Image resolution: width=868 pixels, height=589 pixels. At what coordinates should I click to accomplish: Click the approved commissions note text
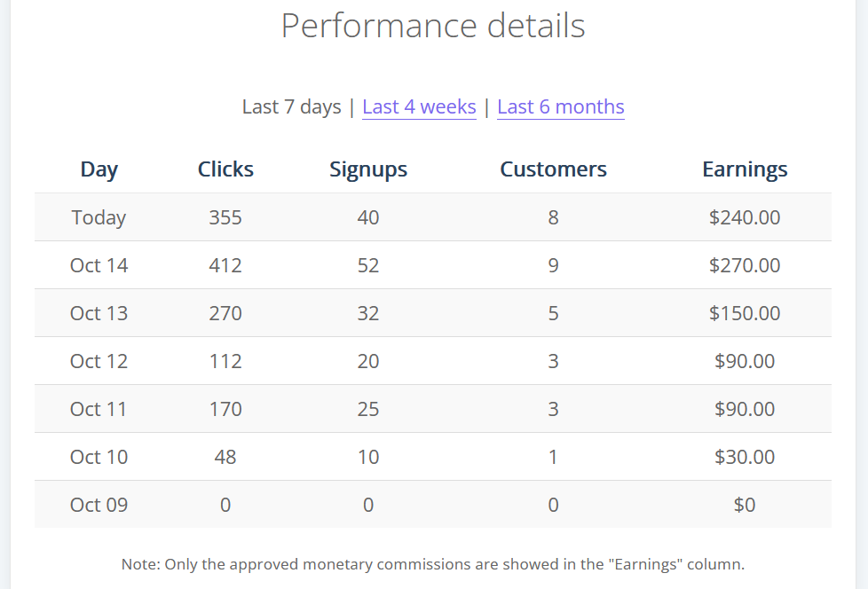[433, 564]
